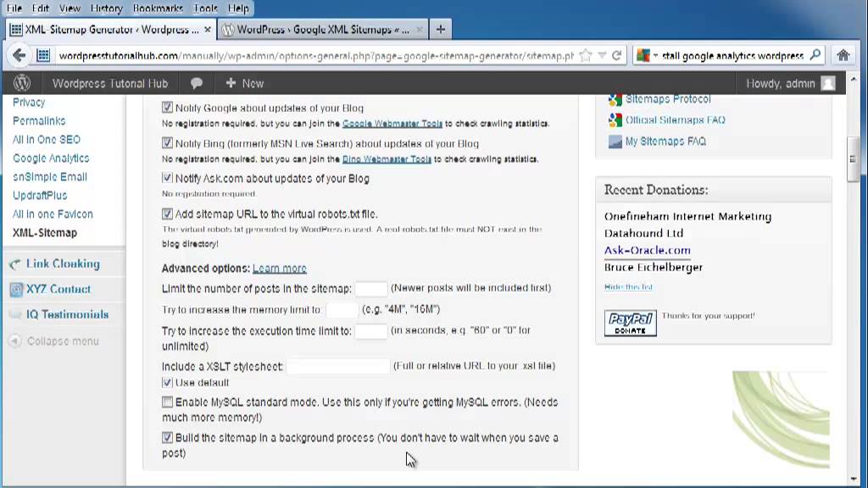Viewport: 868px width, 488px height.
Task: Open the Sitemaps Protocol link
Action: (668, 100)
